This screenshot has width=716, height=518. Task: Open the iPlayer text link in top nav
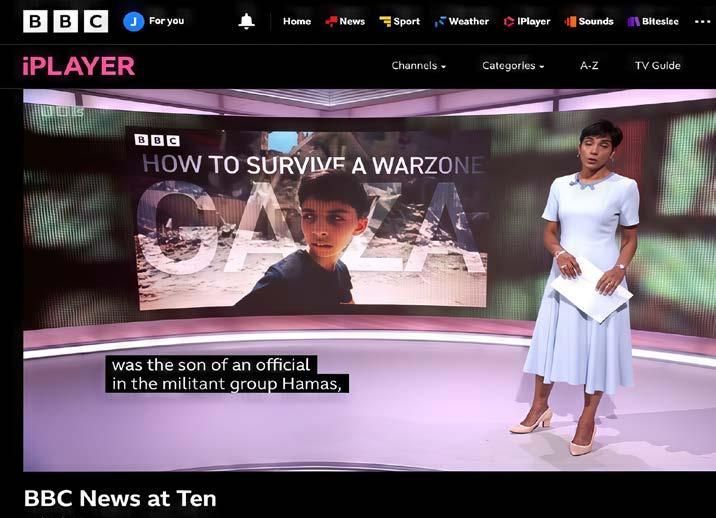(534, 21)
